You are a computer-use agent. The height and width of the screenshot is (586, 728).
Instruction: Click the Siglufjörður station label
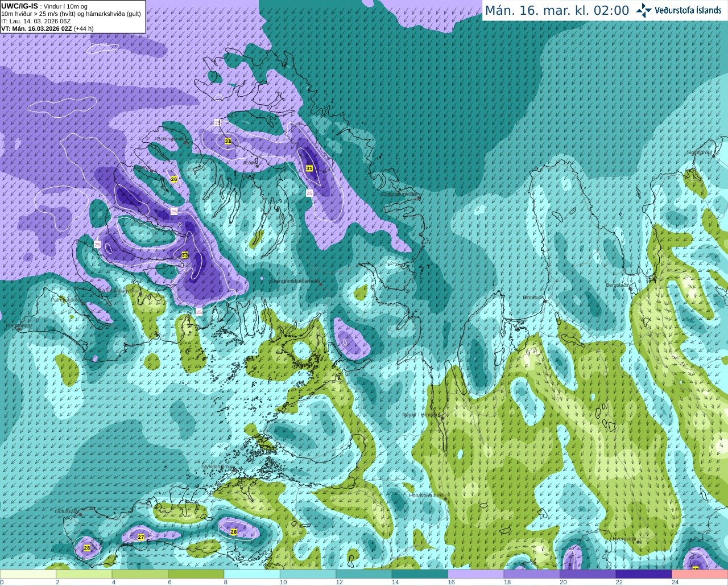tap(699, 152)
